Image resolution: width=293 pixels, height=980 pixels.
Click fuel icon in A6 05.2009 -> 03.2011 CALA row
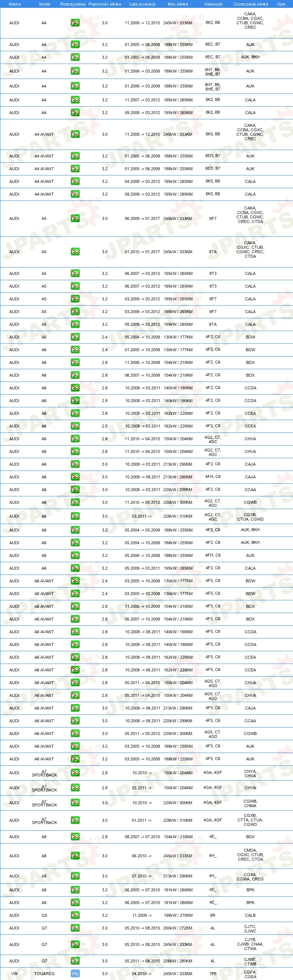tap(75, 568)
